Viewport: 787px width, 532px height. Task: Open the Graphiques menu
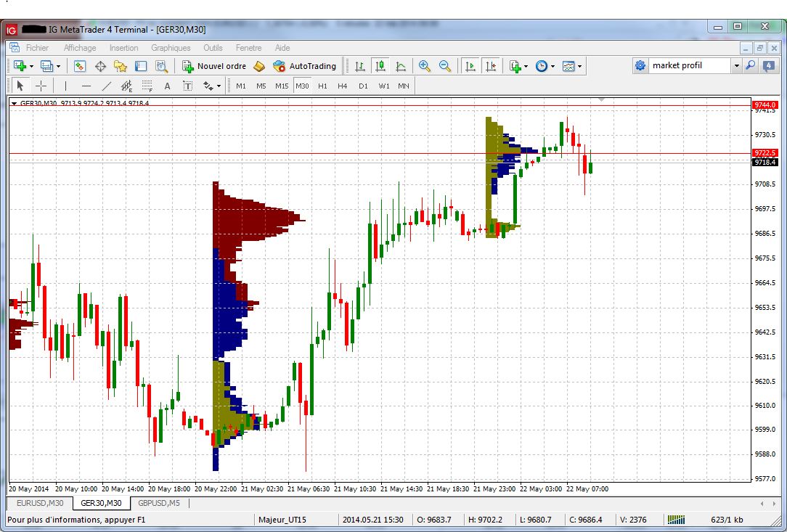171,48
